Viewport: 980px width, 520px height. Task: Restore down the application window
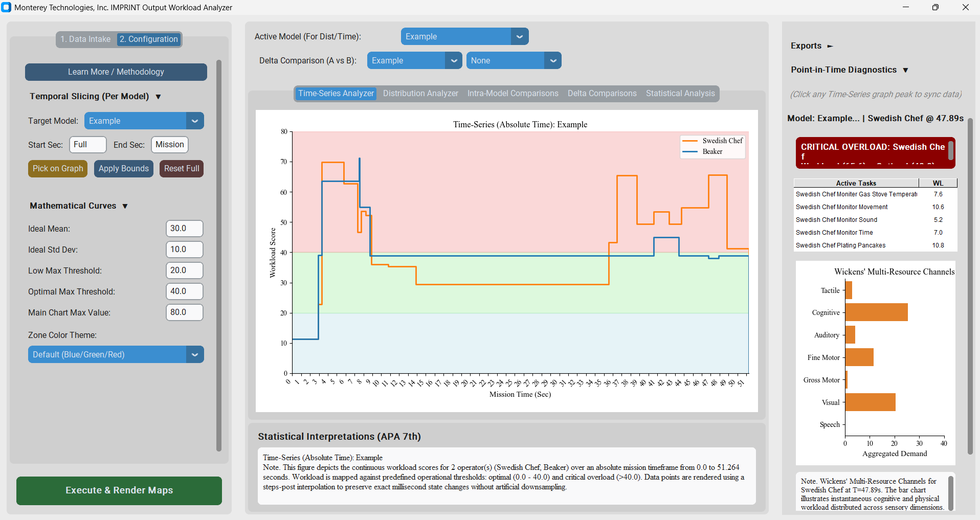tap(936, 7)
